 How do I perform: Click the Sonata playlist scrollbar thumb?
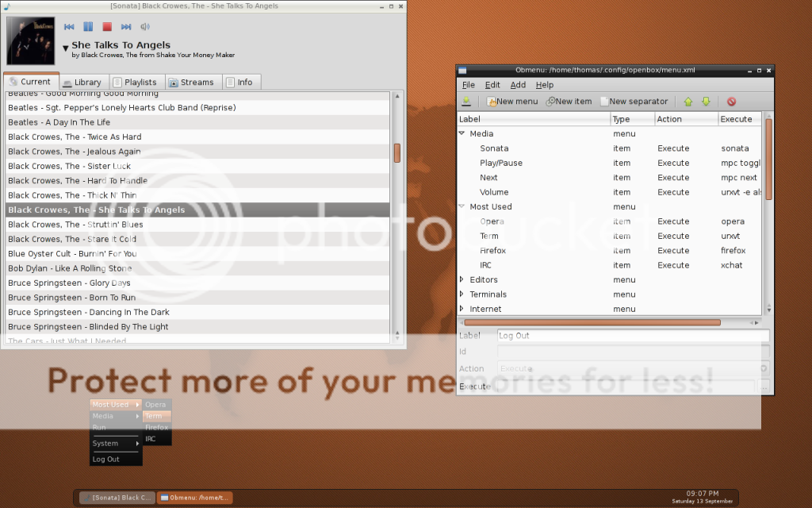(397, 153)
